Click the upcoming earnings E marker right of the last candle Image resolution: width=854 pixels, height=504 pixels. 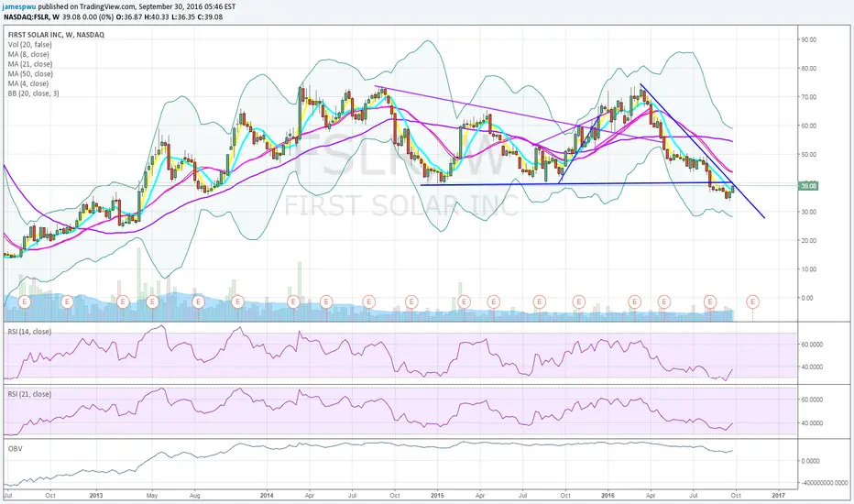[753, 301]
